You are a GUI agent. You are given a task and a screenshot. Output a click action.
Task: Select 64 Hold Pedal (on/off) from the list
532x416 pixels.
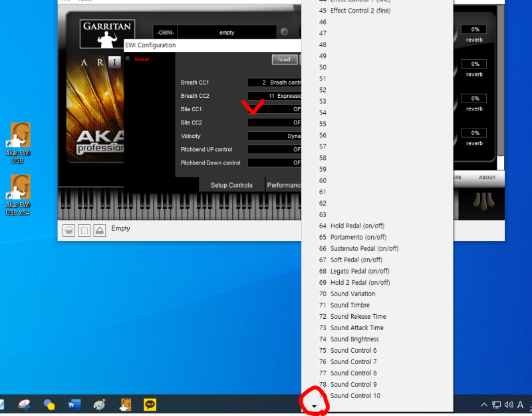pos(352,226)
